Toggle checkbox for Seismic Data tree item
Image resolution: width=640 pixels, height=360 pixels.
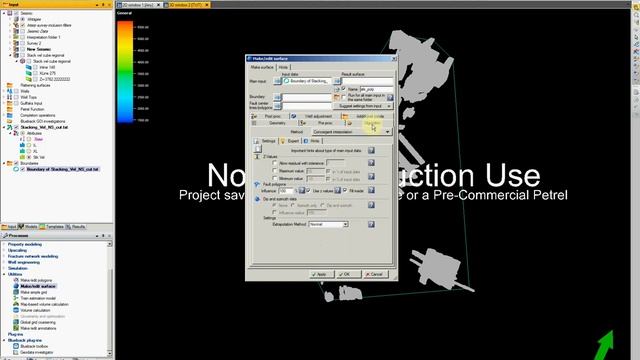[23, 31]
